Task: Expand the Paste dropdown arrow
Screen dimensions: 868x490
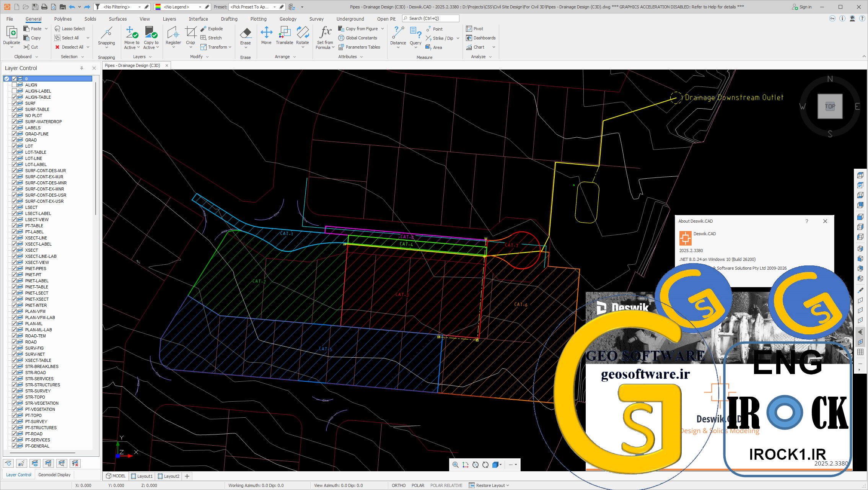Action: pyautogui.click(x=46, y=29)
